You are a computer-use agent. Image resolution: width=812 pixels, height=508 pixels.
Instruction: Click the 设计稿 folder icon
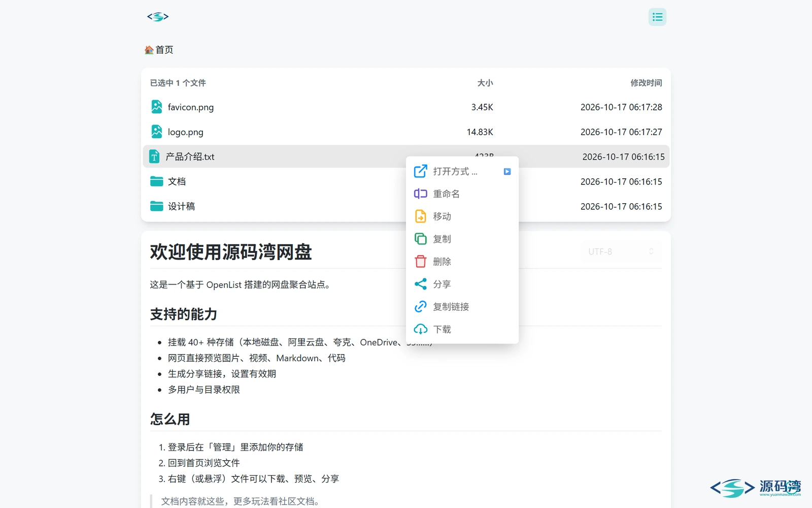coord(157,206)
